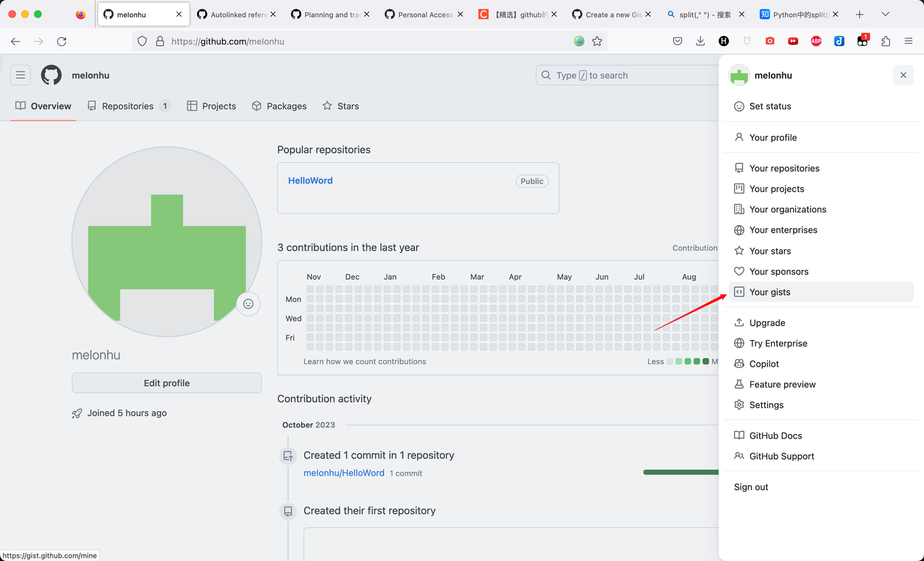The width and height of the screenshot is (924, 561).
Task: Click the GitHub Octocat logo
Action: tap(51, 75)
